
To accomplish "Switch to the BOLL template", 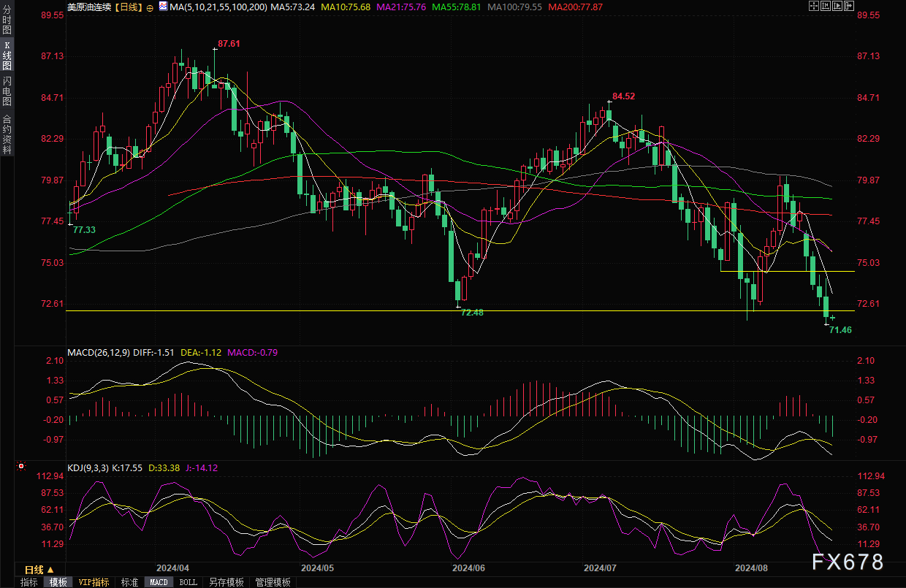I will click(x=188, y=582).
